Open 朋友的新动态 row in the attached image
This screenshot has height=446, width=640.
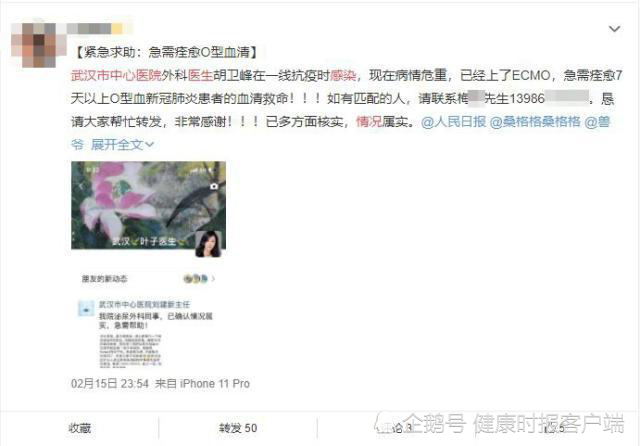pos(149,279)
